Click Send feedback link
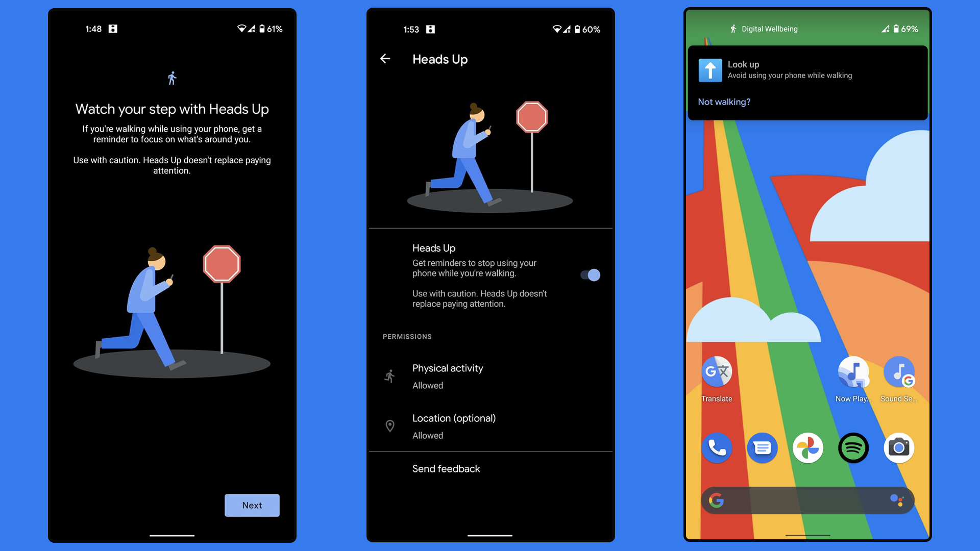 [x=446, y=468]
